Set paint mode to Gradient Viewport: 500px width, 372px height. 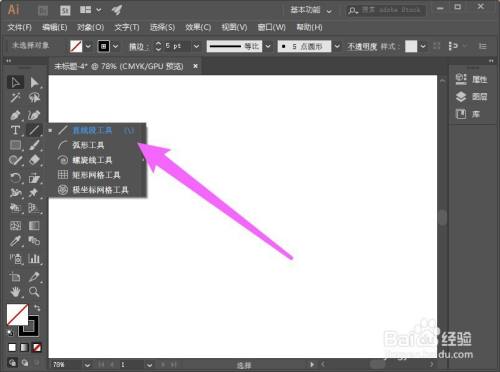pyautogui.click(x=24, y=348)
